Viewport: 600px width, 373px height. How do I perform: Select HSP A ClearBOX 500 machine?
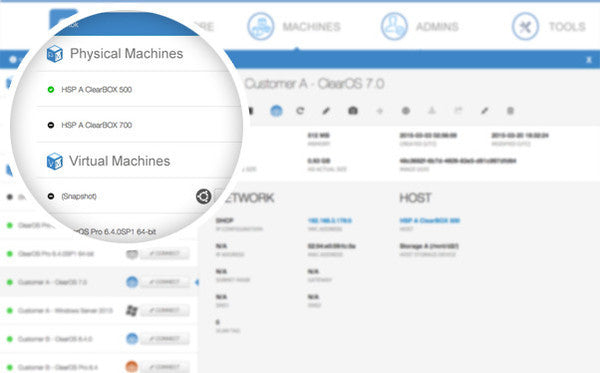97,90
